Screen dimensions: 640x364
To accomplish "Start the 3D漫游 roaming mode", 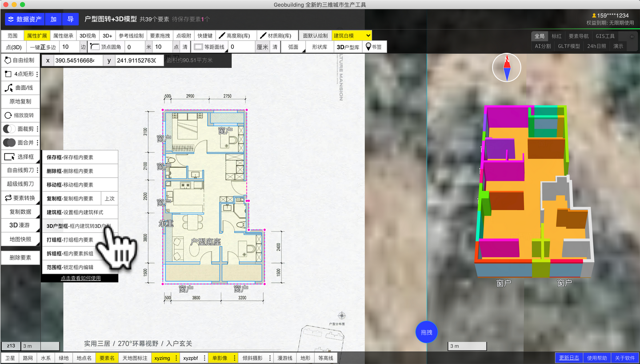I will point(20,225).
